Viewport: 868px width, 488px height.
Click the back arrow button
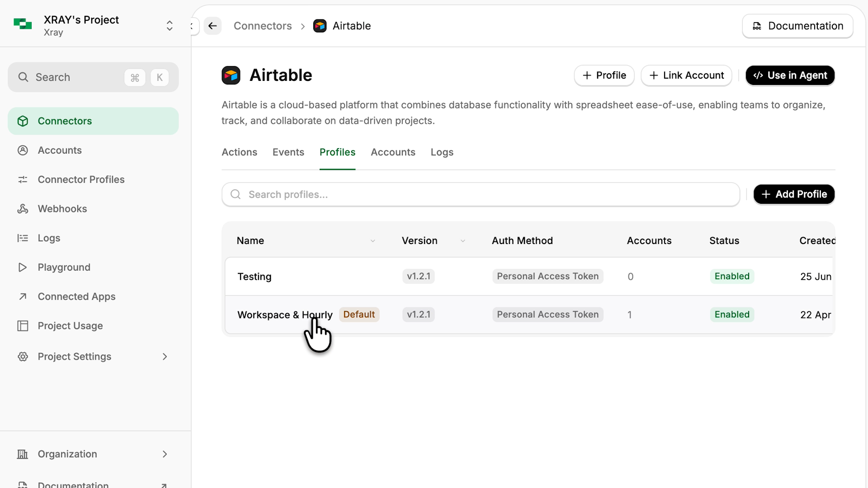(x=212, y=26)
